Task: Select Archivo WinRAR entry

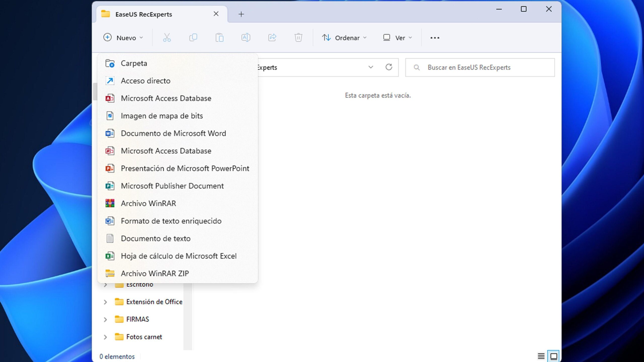Action: click(178, 203)
